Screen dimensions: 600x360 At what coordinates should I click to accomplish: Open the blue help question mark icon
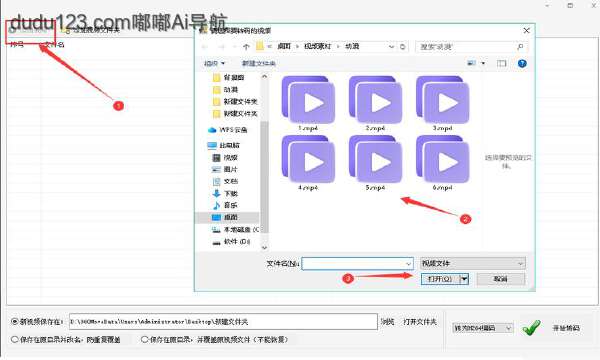pyautogui.click(x=522, y=64)
